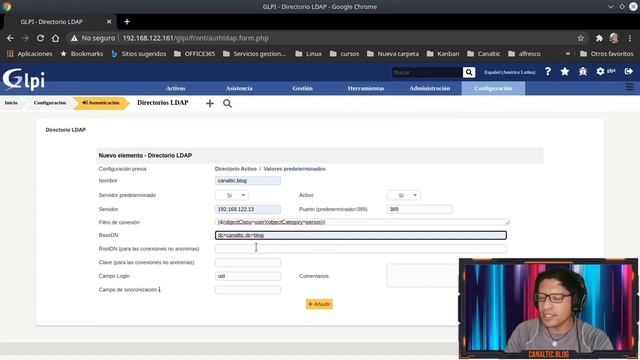Open the Bookmarks star folder
The height and width of the screenshot is (360, 640).
click(x=82, y=53)
